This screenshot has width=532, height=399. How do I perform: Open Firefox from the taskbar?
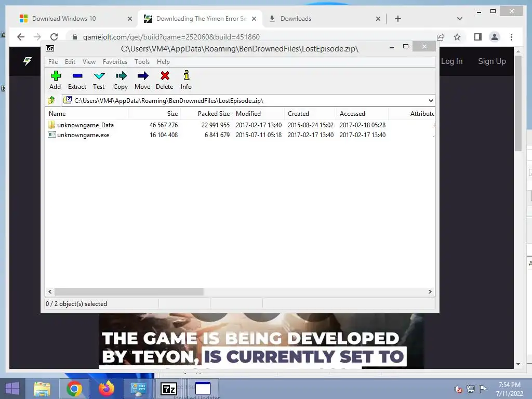click(107, 389)
